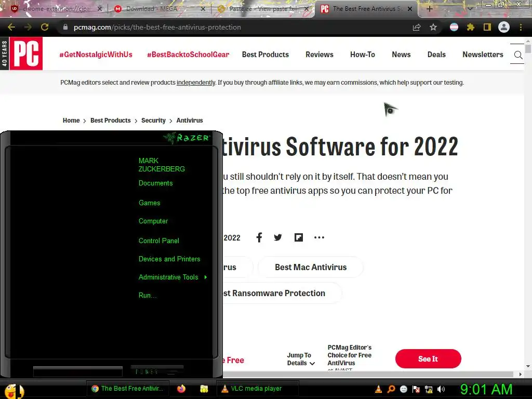532x399 pixels.
Task: Toggle the Chrome side panel icon
Action: pyautogui.click(x=487, y=27)
